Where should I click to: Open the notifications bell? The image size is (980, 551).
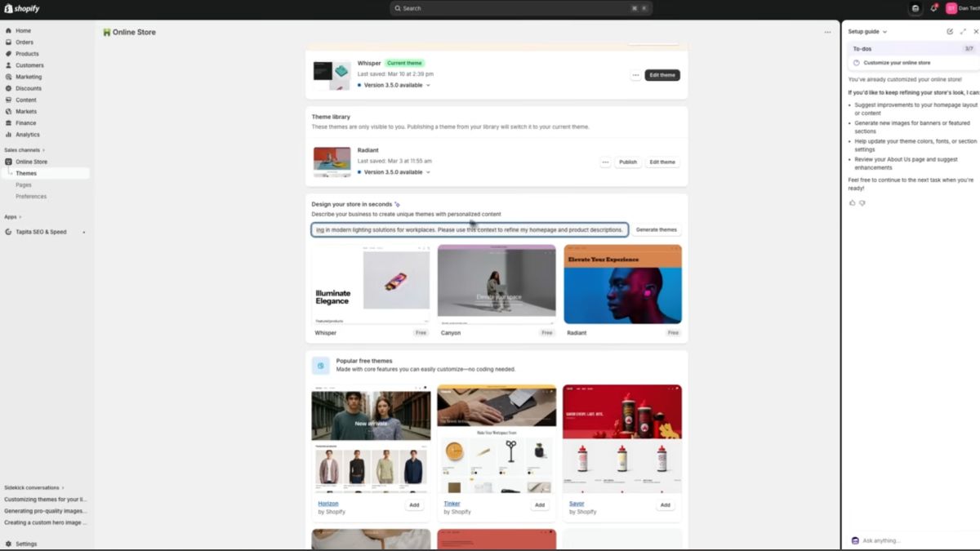(x=933, y=8)
